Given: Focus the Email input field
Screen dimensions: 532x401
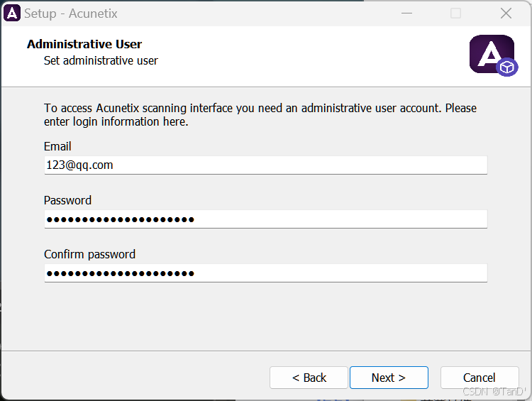Looking at the screenshot, I should tap(266, 165).
